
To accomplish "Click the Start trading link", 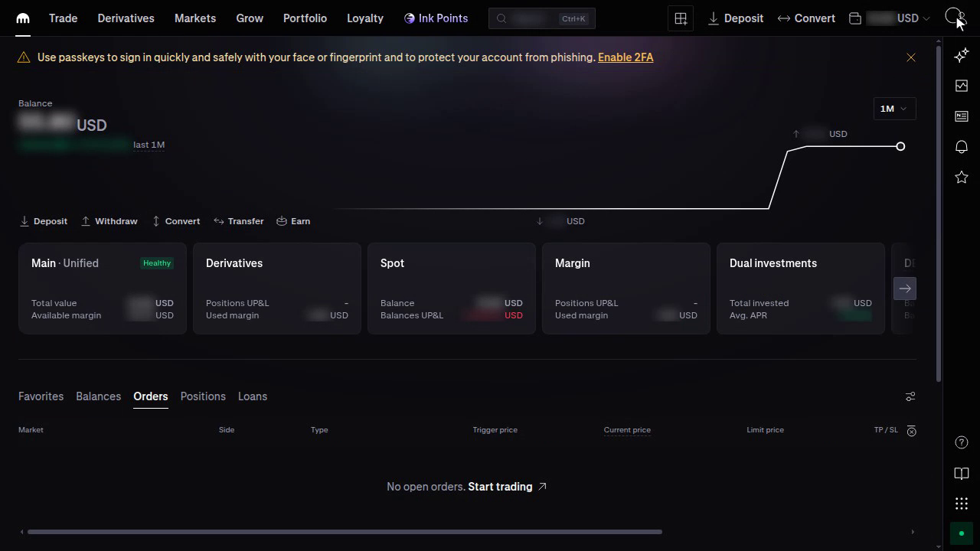I will (507, 487).
